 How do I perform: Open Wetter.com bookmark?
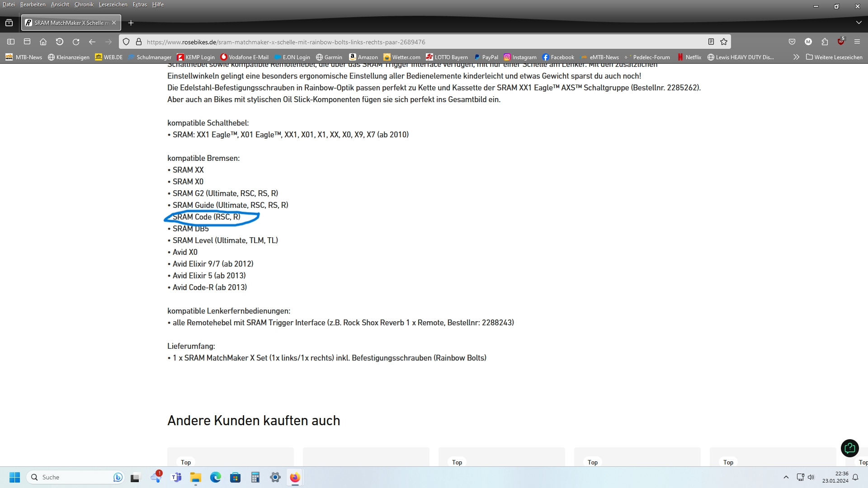[x=402, y=57]
